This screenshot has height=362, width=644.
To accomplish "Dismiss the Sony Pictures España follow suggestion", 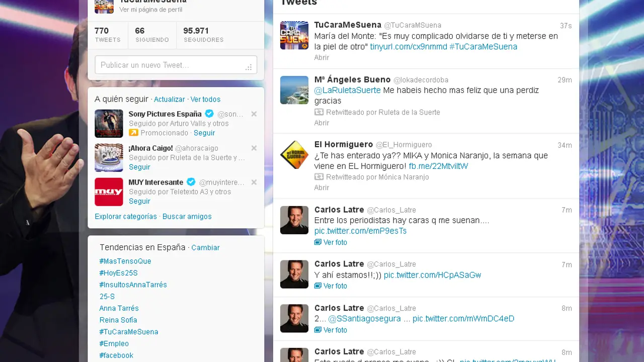I will (x=254, y=114).
